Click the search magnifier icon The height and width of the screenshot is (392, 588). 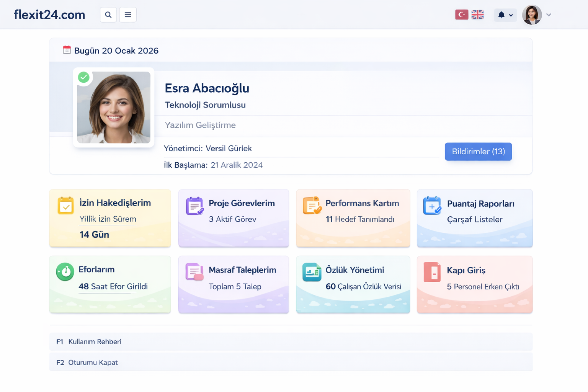click(x=108, y=15)
